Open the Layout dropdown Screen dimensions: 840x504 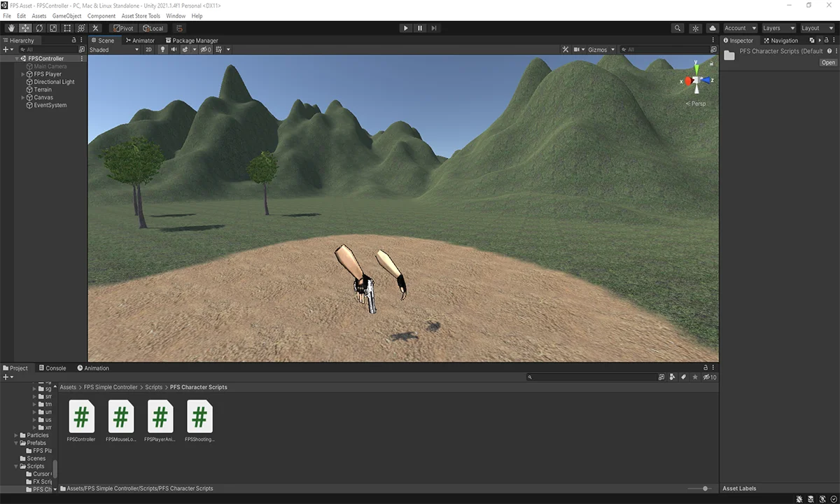[x=818, y=28]
